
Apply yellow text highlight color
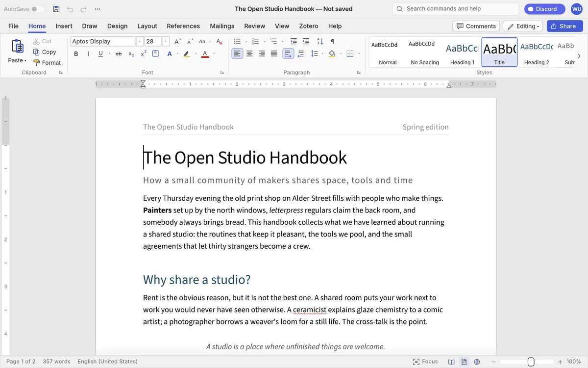click(x=186, y=54)
